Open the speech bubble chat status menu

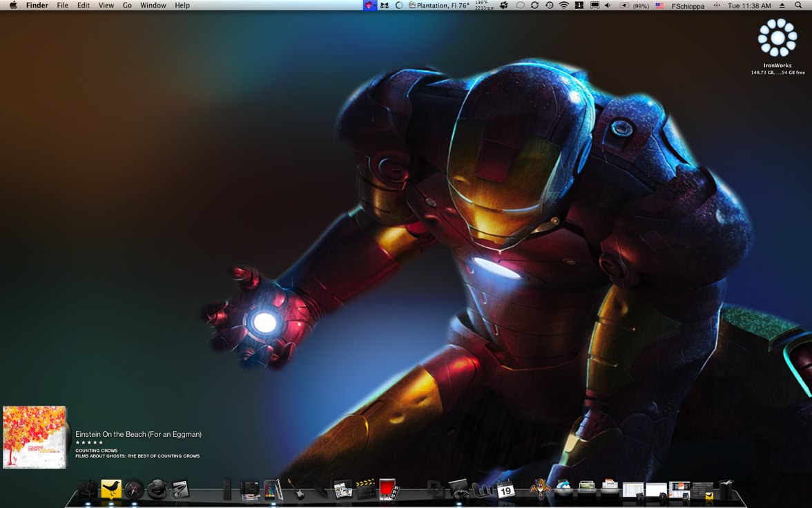tap(520, 6)
